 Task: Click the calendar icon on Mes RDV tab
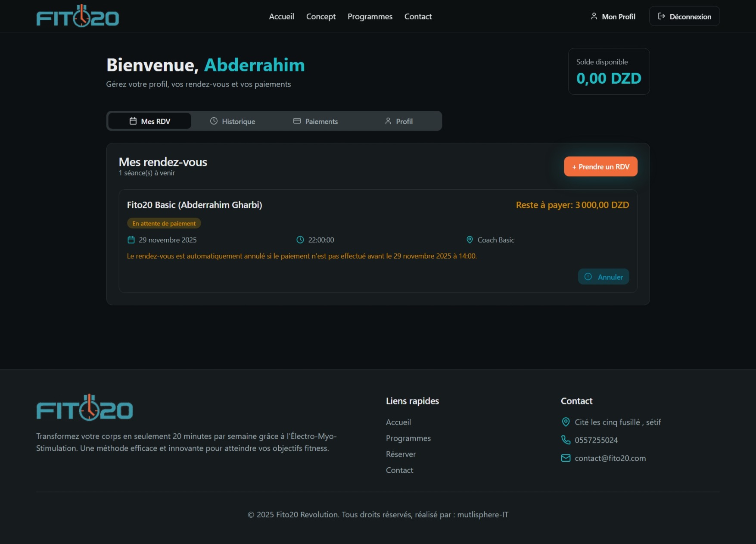click(133, 121)
